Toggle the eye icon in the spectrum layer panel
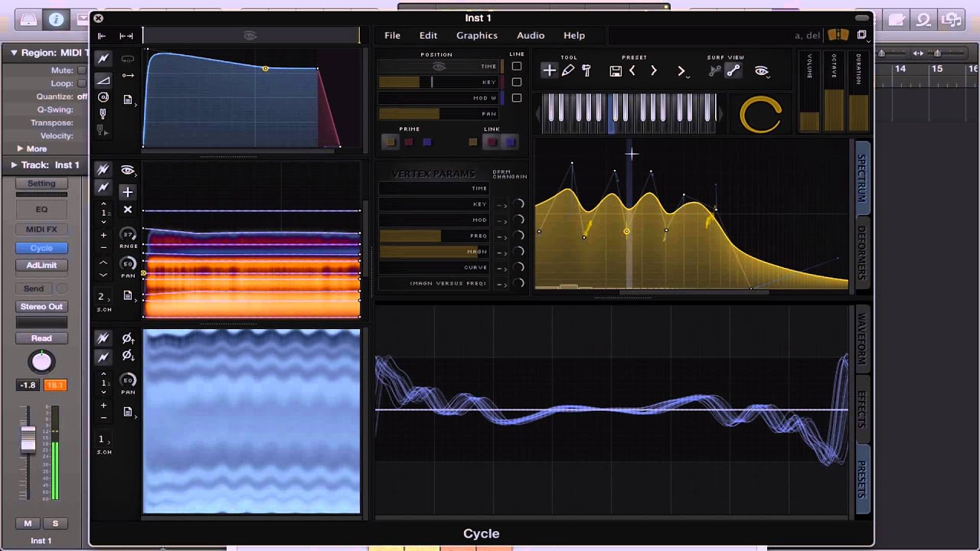This screenshot has height=551, width=980. 128,170
